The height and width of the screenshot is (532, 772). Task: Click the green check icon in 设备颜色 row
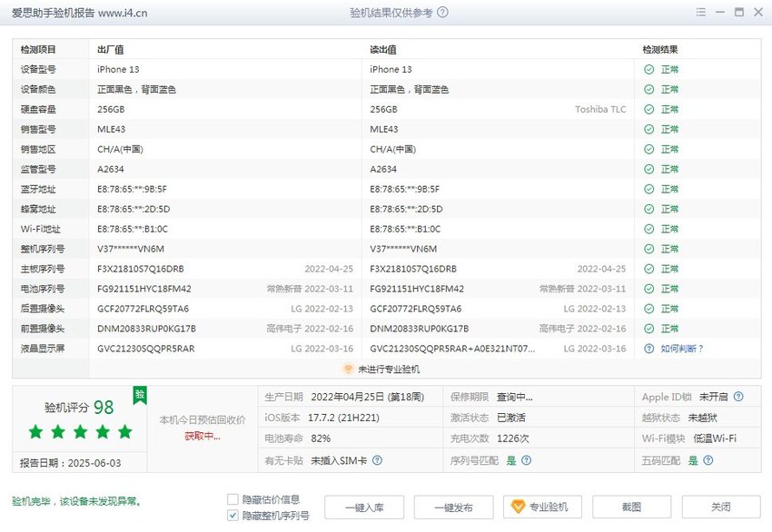tap(648, 89)
